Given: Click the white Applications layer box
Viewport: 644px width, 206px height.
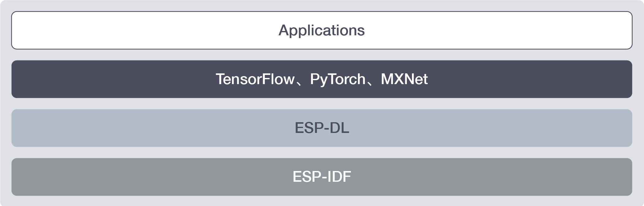Looking at the screenshot, I should point(322,30).
